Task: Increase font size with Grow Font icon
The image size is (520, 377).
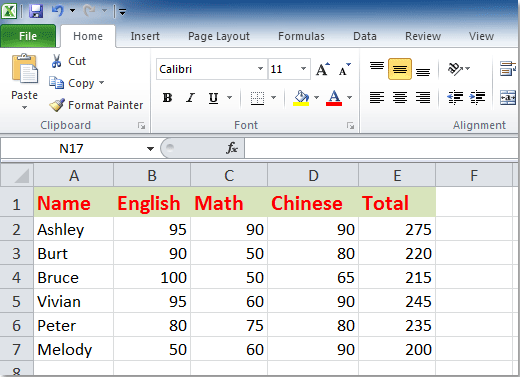Action: point(322,69)
